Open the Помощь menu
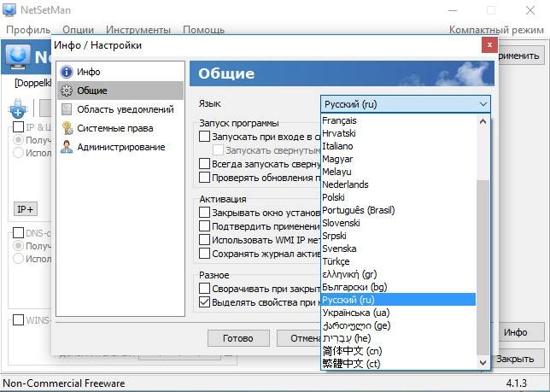This screenshot has width=550, height=392. [x=203, y=30]
